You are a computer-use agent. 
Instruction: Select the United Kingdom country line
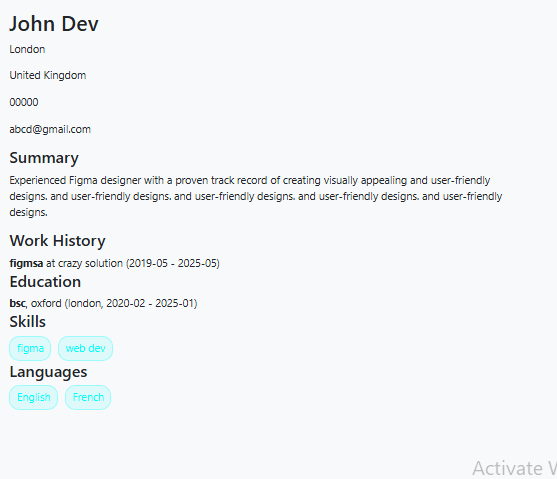coord(48,75)
